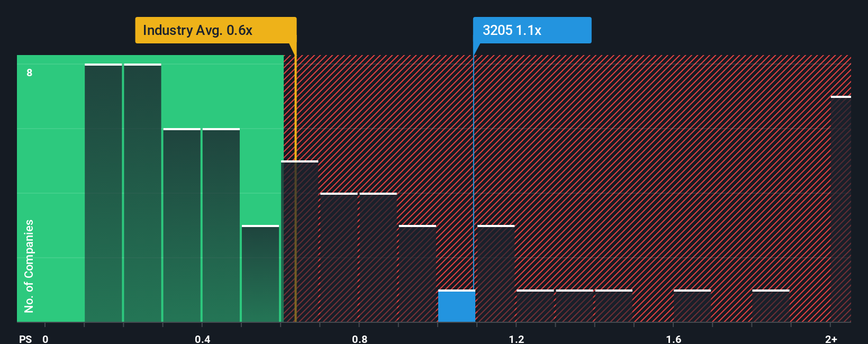Click the 1.2 x-axis label
Viewport: 868px width, 344px height.
point(517,339)
